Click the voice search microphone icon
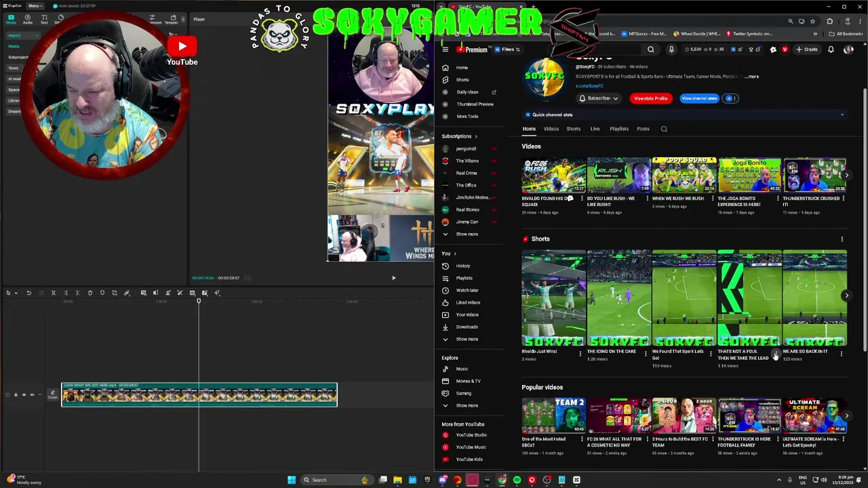This screenshot has width=868, height=488. 671,49
